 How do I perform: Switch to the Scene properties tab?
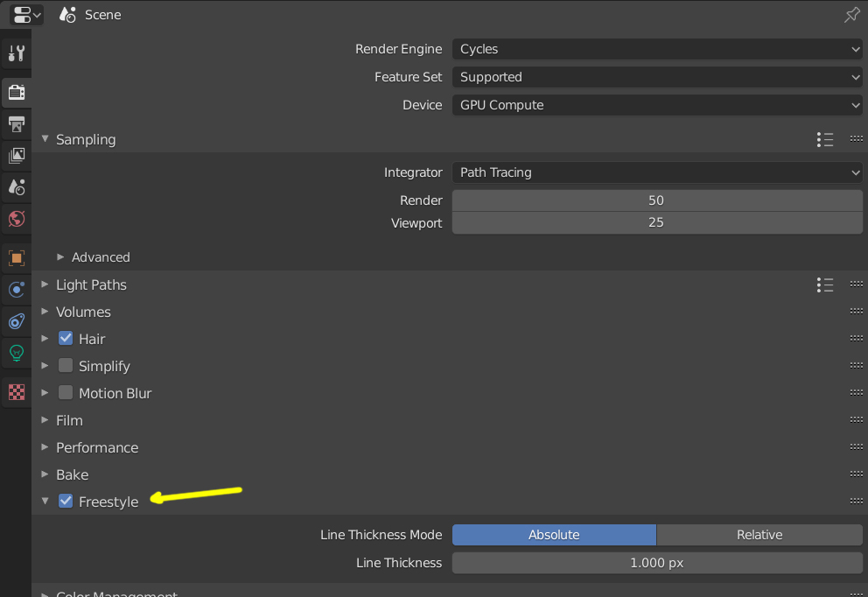click(x=16, y=186)
